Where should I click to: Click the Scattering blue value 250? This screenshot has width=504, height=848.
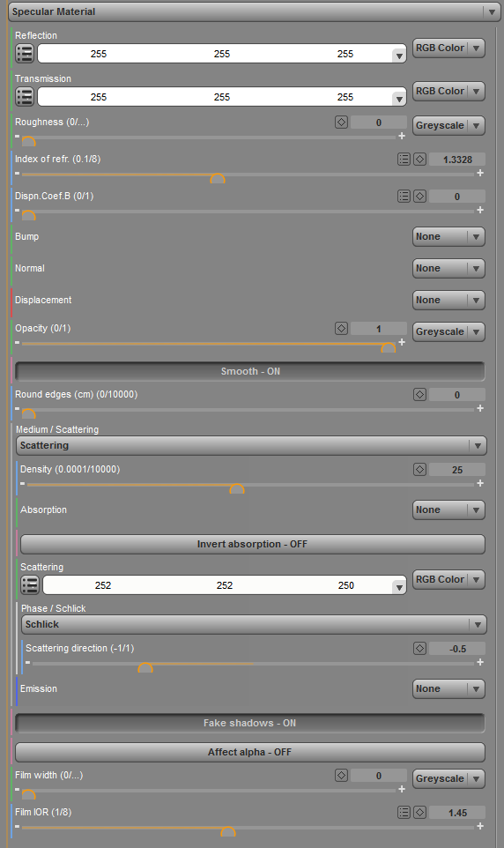[x=346, y=585]
